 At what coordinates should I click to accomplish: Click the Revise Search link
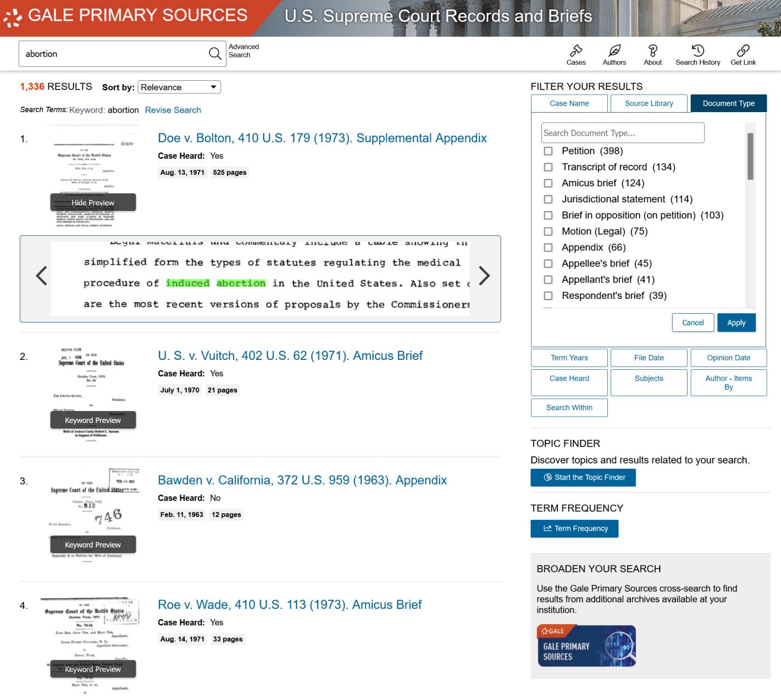[x=173, y=110]
